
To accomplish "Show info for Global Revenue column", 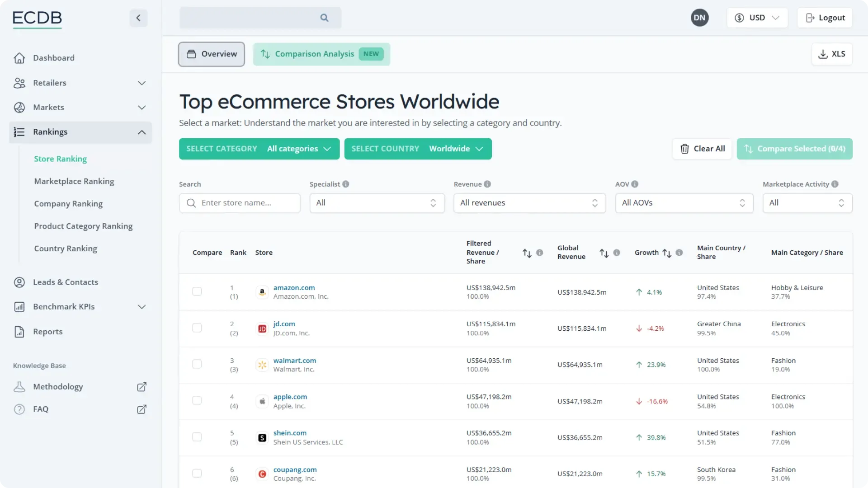I will coord(617,253).
